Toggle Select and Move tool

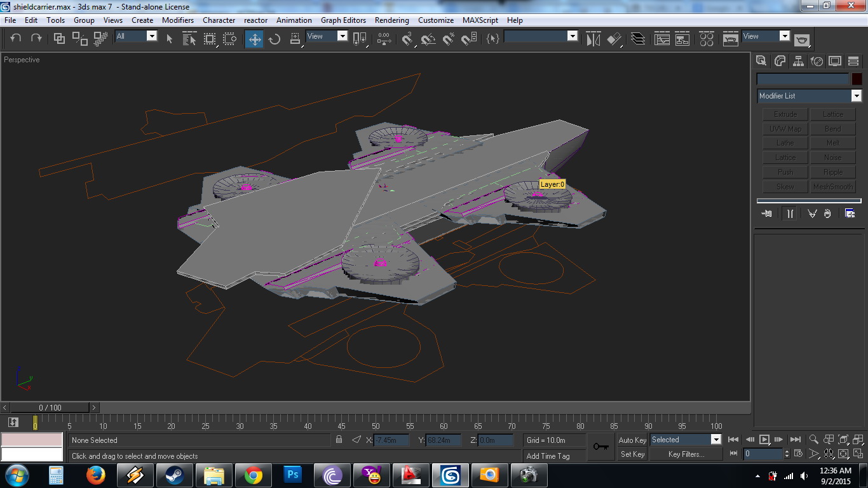click(254, 39)
